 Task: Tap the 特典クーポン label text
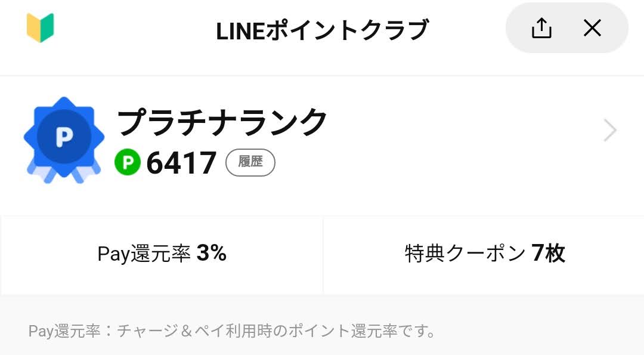(465, 254)
